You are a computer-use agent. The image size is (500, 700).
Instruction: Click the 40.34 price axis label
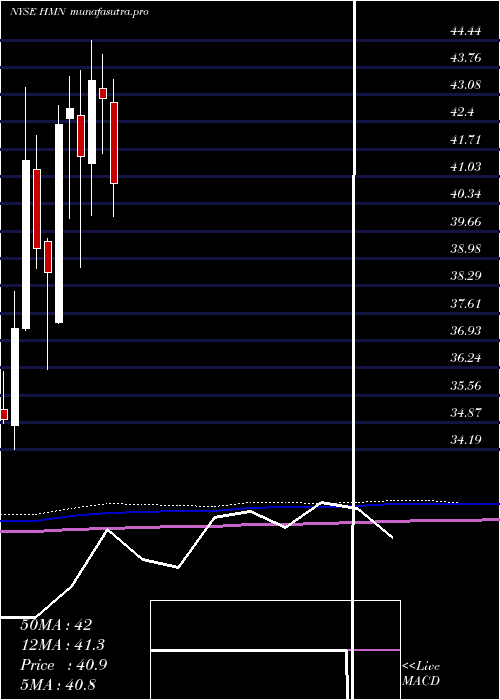pos(466,194)
